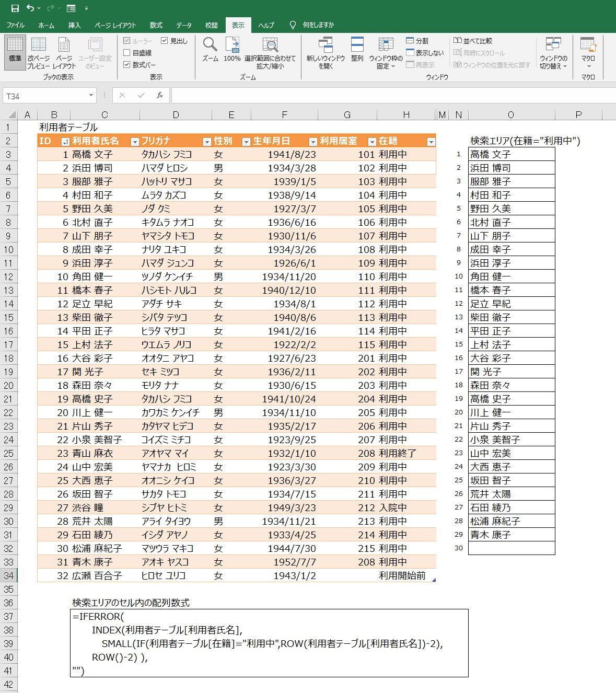Image resolution: width=616 pixels, height=693 pixels.
Task: Open the ホーム (Home) ribbon tab
Action: click(x=46, y=25)
